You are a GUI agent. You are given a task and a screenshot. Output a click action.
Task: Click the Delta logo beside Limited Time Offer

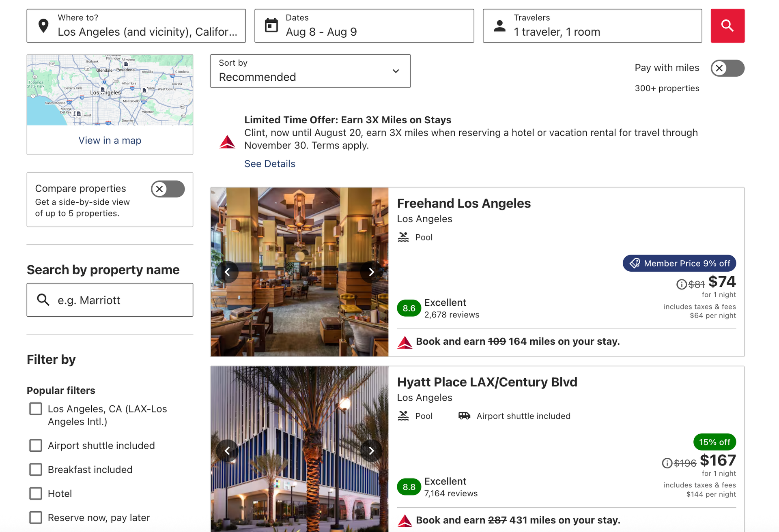coord(227,142)
